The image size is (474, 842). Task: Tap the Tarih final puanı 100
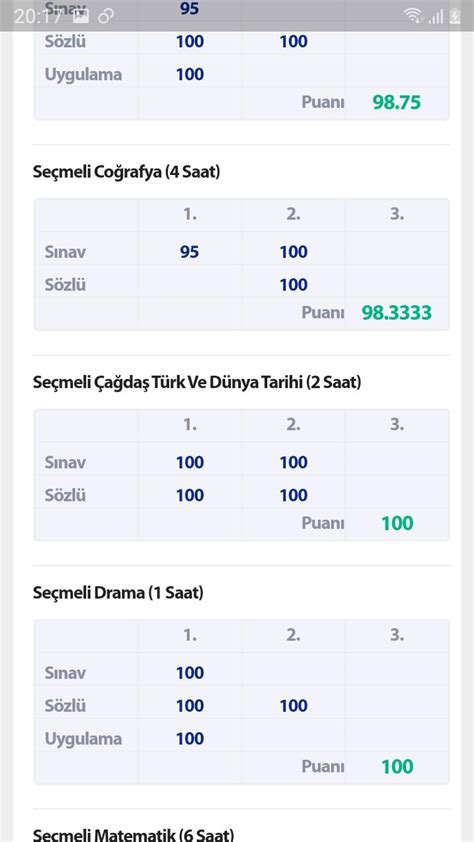(397, 524)
